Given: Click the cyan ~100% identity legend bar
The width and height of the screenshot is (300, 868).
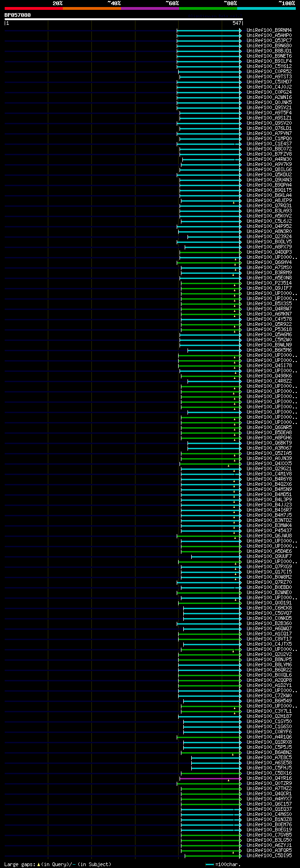Looking at the screenshot, I should pyautogui.click(x=266, y=8).
